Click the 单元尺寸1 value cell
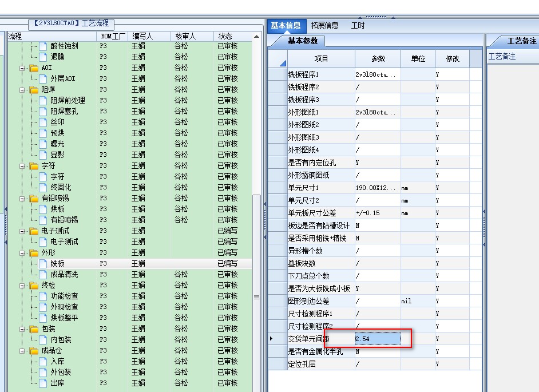This screenshot has height=392, width=539. (x=378, y=188)
